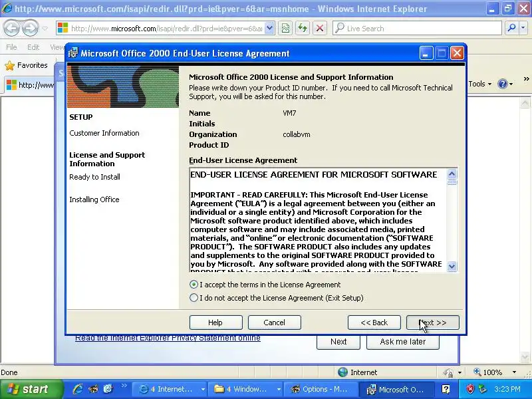The height and width of the screenshot is (399, 532).
Task: Click 'Customer Information' setup step
Action: 104,133
